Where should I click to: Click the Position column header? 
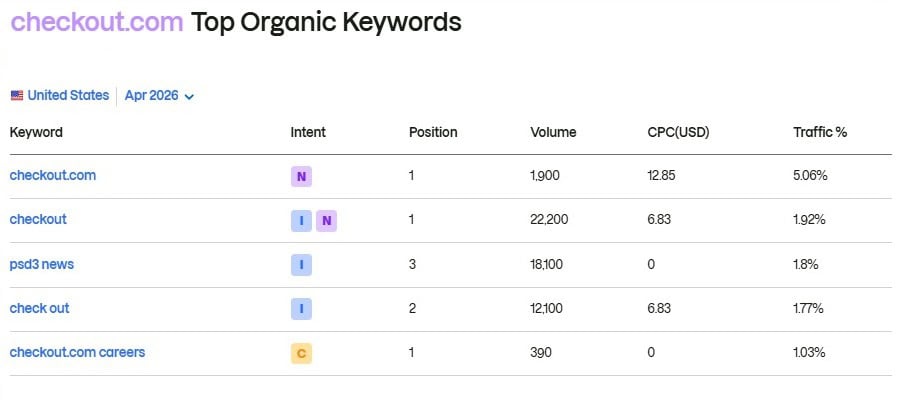433,132
